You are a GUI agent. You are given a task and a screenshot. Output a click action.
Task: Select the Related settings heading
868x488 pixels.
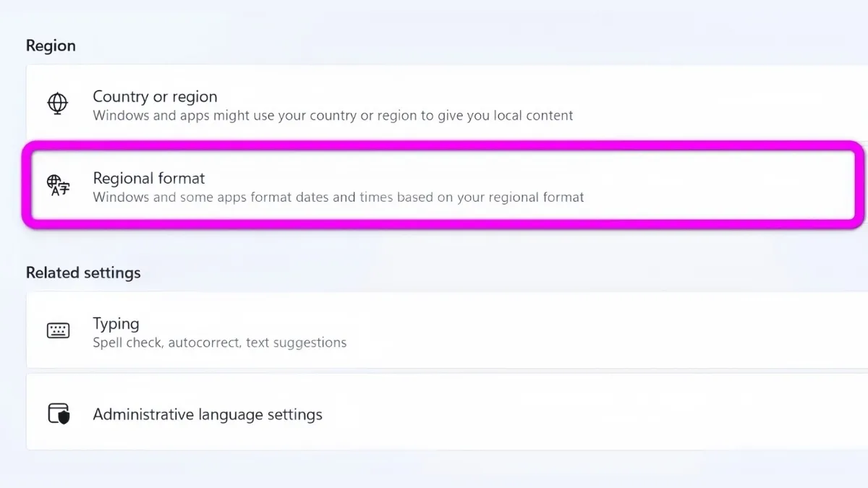tap(83, 273)
